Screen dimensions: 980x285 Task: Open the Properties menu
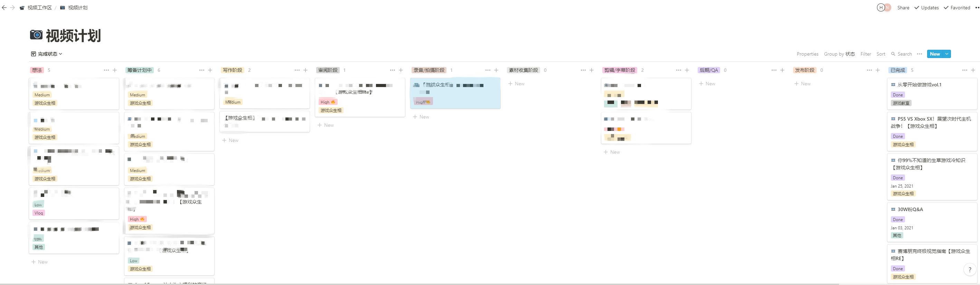point(807,54)
